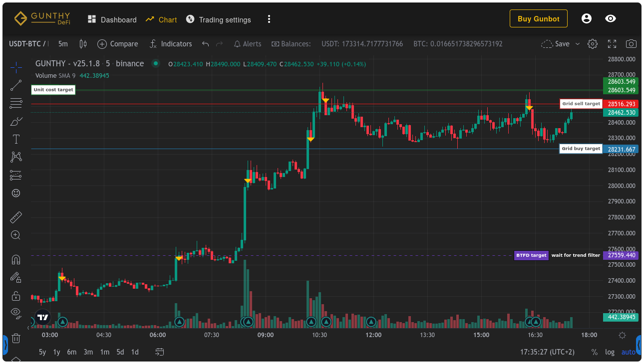
Task: Click the TradingView logo on chart
Action: pos(43,318)
